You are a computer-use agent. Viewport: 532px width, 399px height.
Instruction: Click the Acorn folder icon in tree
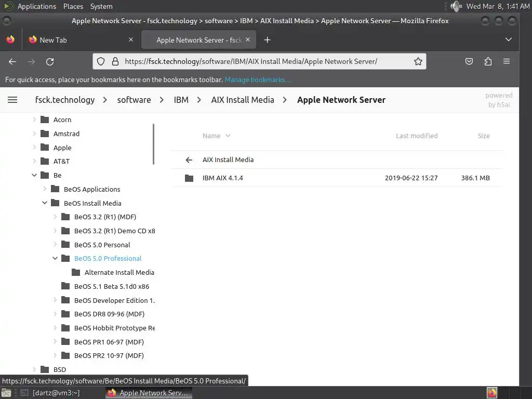(45, 119)
